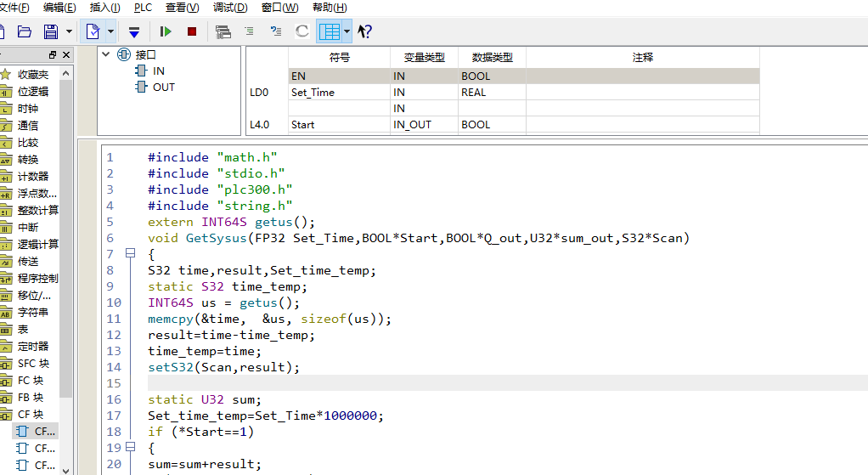Image resolution: width=868 pixels, height=475 pixels.
Task: Open the 定时器 instruction folder
Action: (x=32, y=347)
